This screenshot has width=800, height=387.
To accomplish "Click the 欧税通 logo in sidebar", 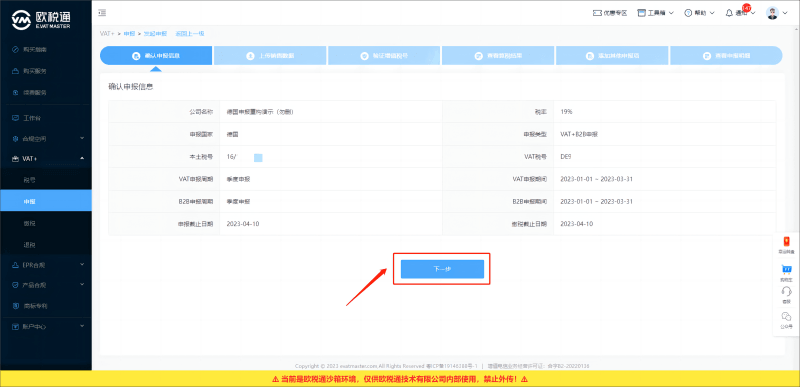I will point(41,19).
